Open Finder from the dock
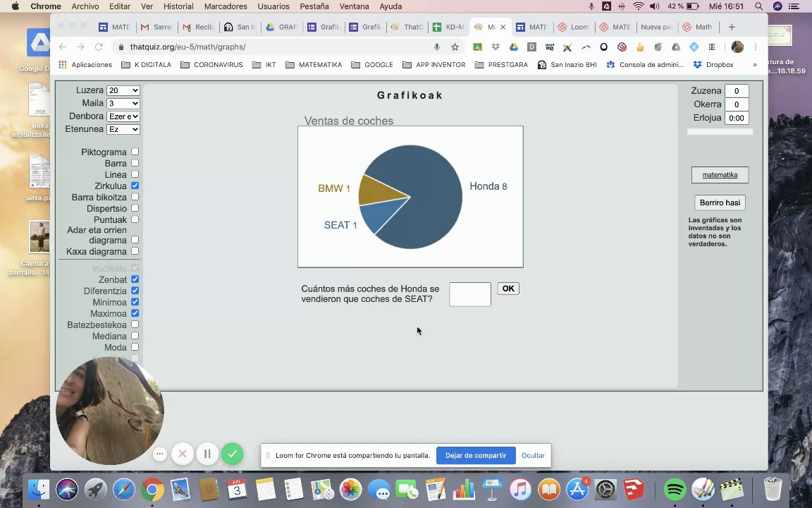The image size is (812, 508). tap(38, 490)
